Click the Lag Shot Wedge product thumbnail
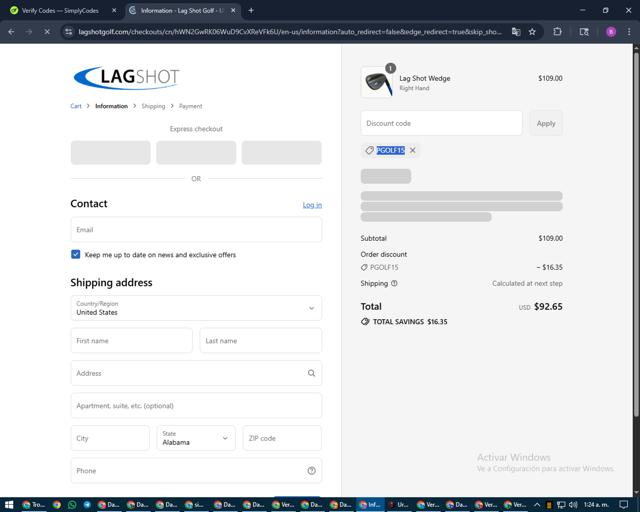 click(x=378, y=82)
